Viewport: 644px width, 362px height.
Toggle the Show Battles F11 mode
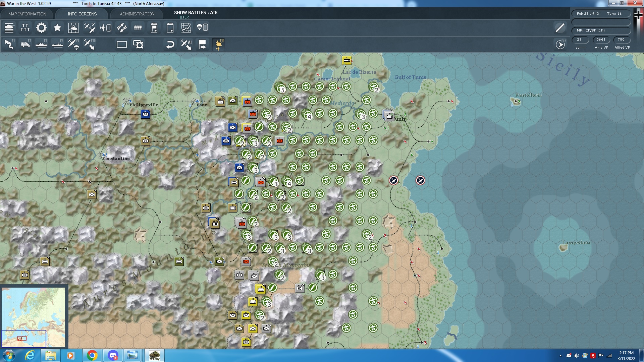tap(219, 44)
